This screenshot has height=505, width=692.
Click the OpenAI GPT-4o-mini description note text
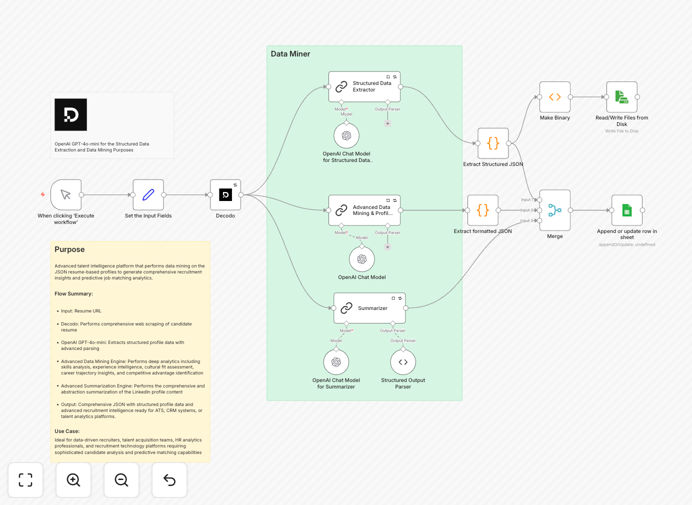(x=102, y=147)
